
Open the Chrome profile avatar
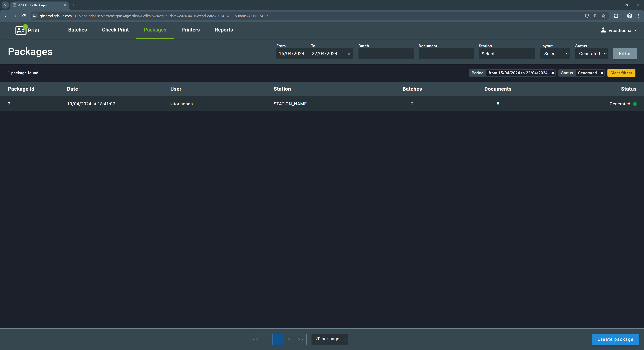point(630,16)
